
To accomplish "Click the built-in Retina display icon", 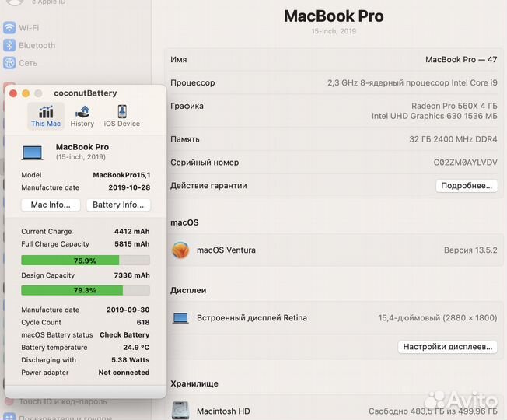I will 180,318.
